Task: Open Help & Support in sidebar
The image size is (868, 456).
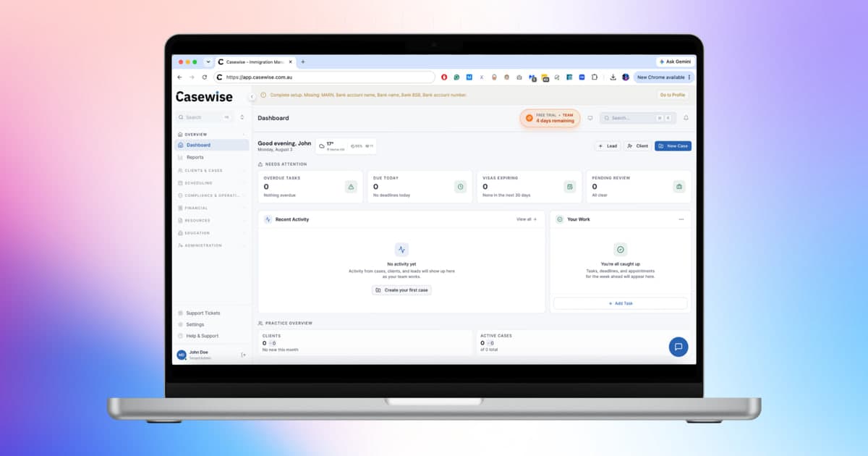Action: point(212,336)
